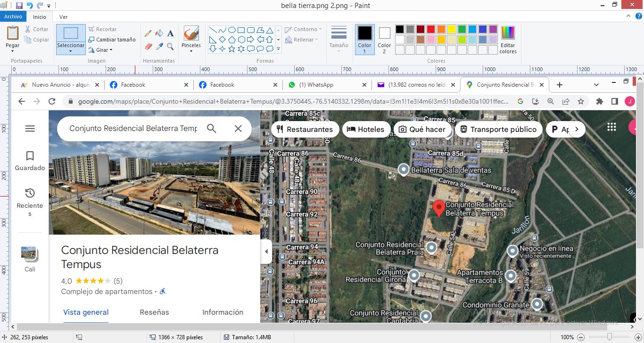Click the Paint help question mark icon
Image resolution: width=644 pixels, height=343 pixels.
638,16
